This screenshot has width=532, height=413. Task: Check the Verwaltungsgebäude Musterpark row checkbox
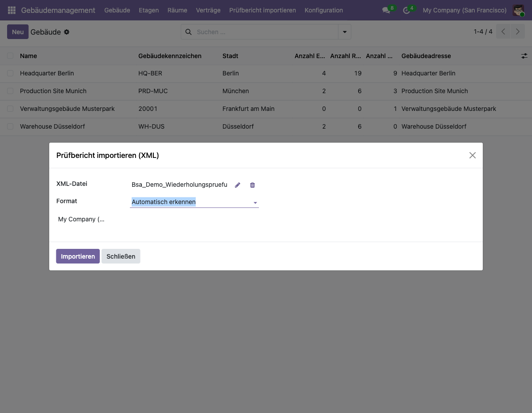(10, 109)
